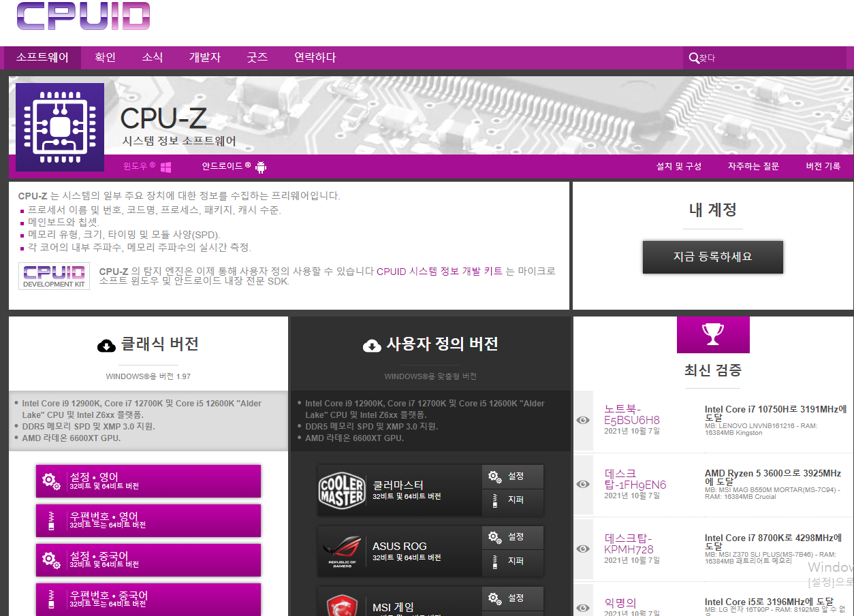This screenshot has width=854, height=616.
Task: Open the 소프트웨어 menu
Action: coord(42,58)
